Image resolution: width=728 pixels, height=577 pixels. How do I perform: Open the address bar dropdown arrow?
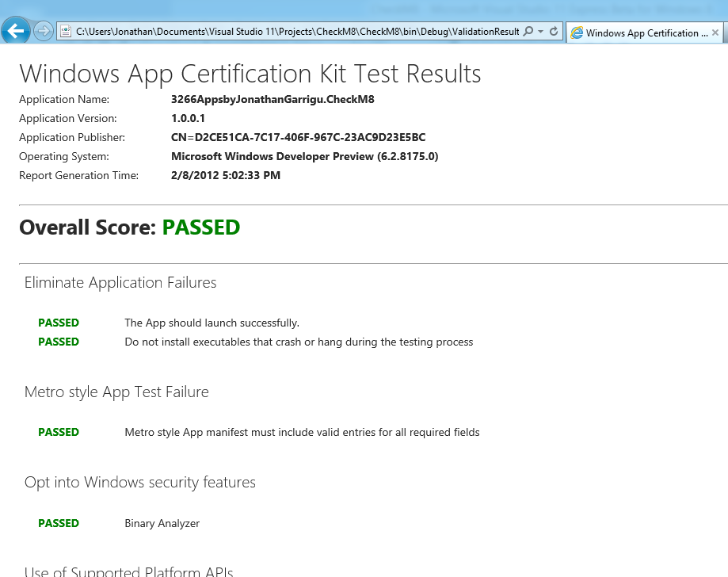[x=540, y=32]
